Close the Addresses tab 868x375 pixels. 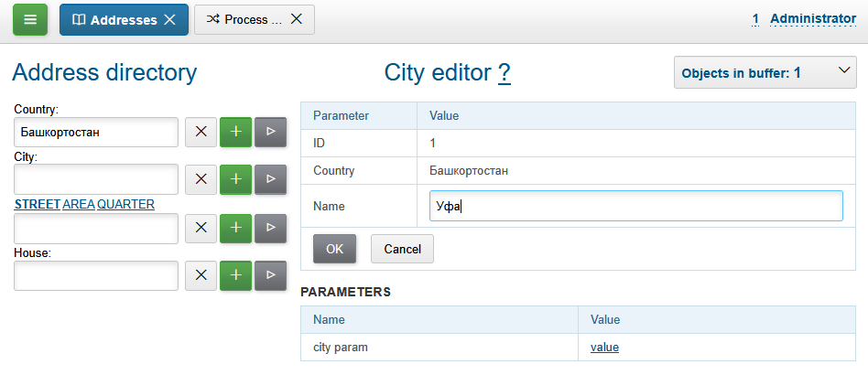[169, 19]
